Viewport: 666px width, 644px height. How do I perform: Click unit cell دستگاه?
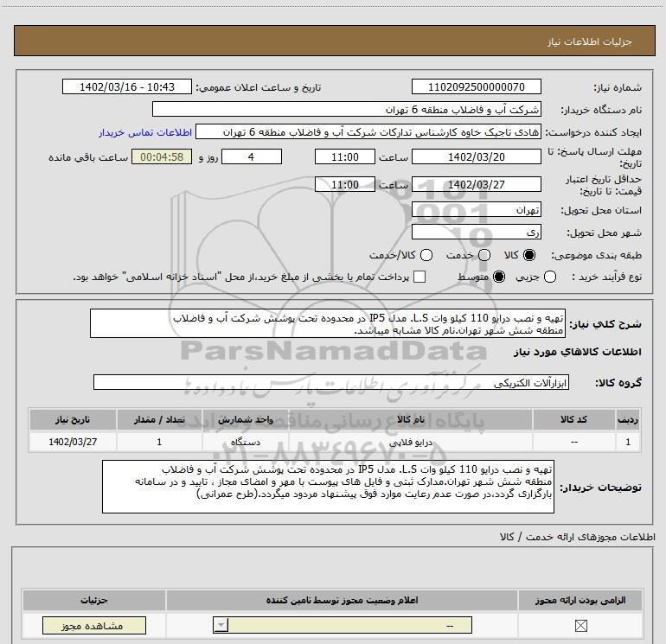(x=246, y=442)
